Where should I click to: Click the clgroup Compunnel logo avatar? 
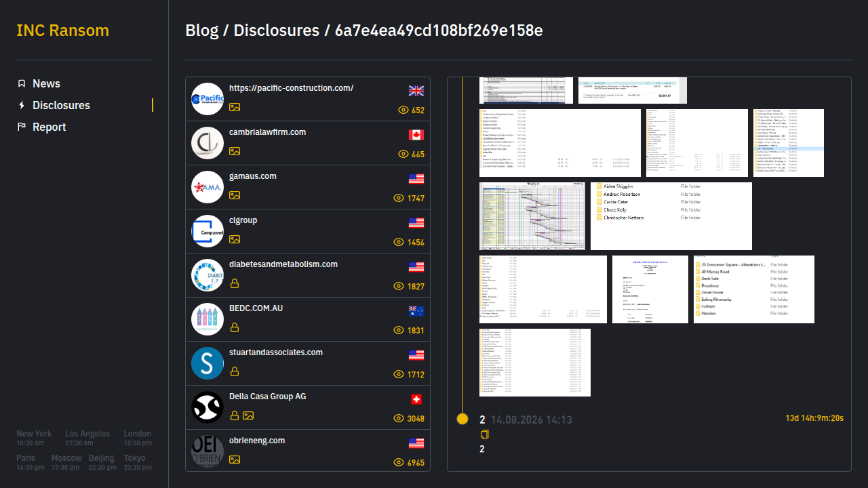(x=208, y=231)
